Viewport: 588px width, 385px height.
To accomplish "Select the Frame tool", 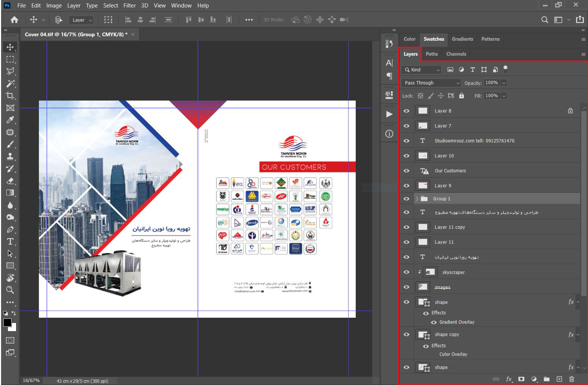I will [10, 108].
